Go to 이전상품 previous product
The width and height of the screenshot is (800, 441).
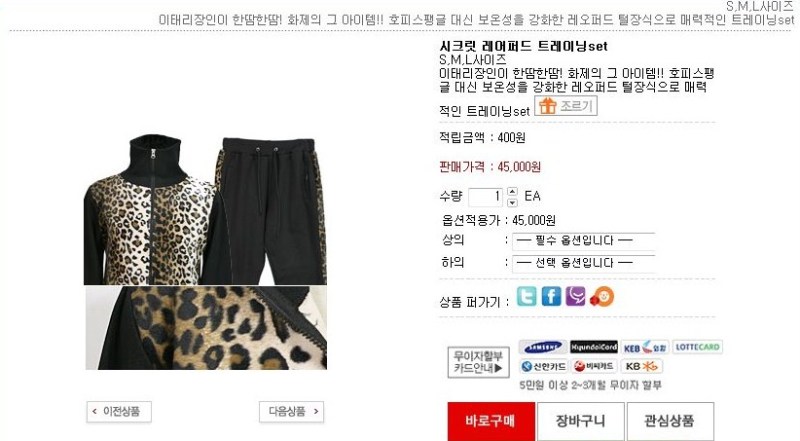[119, 411]
